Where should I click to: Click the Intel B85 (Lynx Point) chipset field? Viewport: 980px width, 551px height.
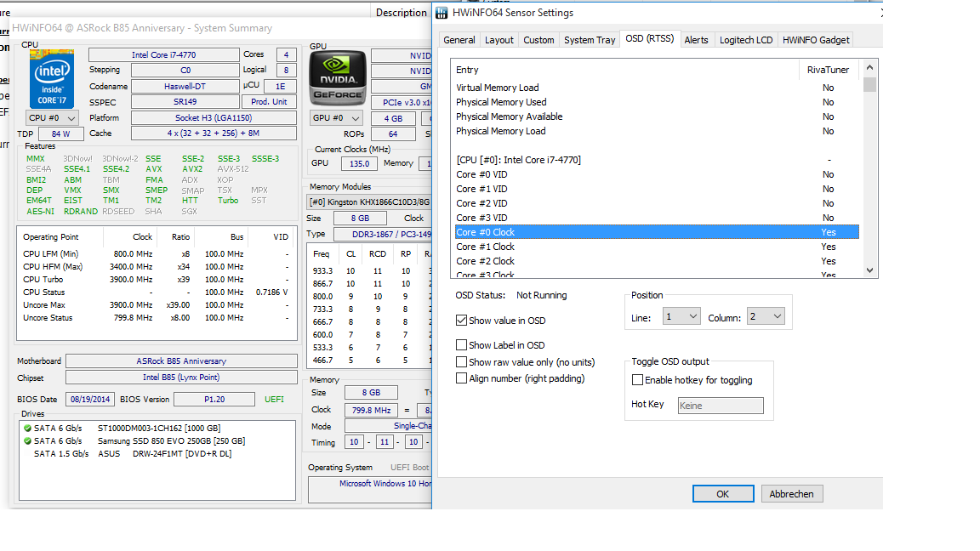pos(181,378)
